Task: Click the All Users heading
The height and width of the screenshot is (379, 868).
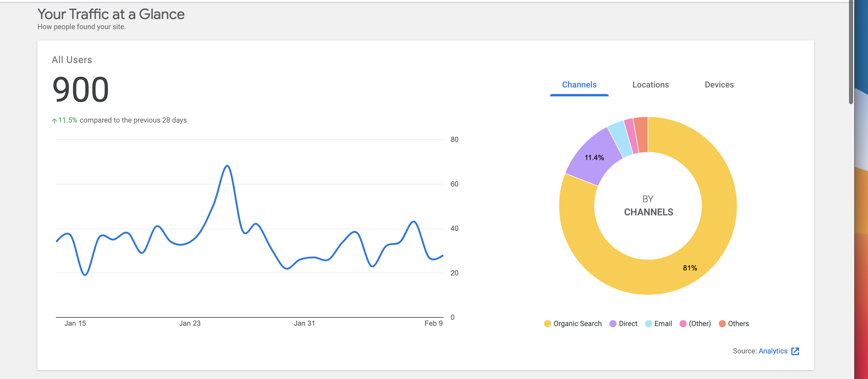Action: point(72,60)
